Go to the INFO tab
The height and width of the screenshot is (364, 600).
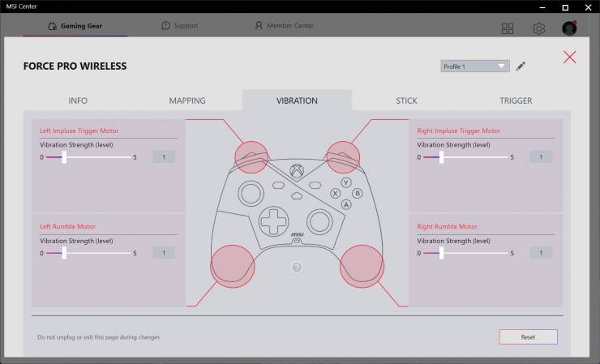click(78, 101)
